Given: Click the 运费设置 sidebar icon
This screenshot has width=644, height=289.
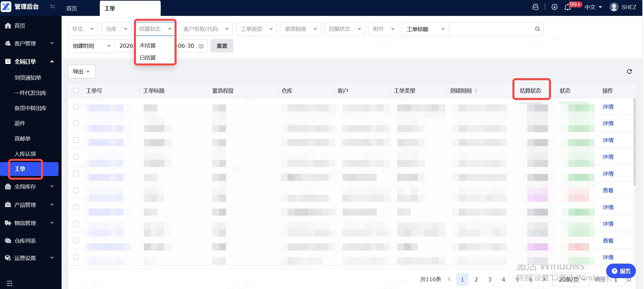Looking at the screenshot, I should click(x=8, y=258).
